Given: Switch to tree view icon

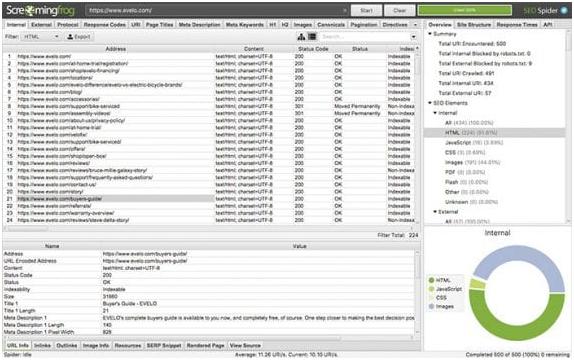Looking at the screenshot, I should pos(301,36).
